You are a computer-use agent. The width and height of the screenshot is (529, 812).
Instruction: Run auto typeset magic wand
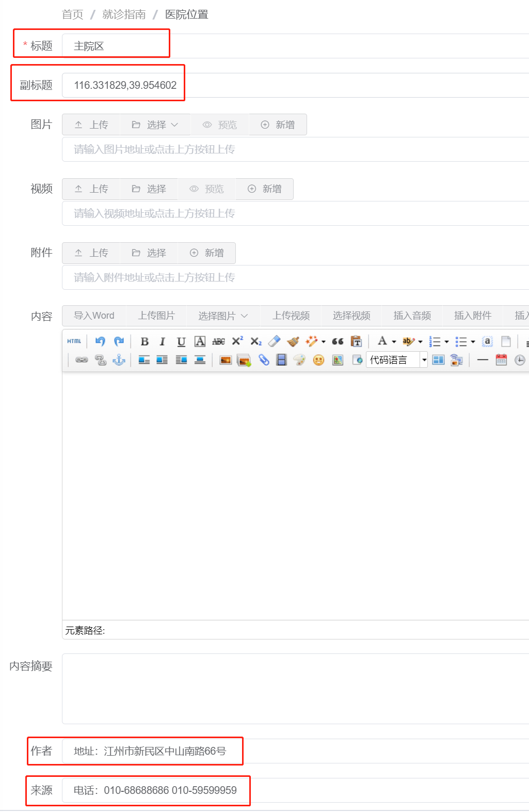(312, 341)
